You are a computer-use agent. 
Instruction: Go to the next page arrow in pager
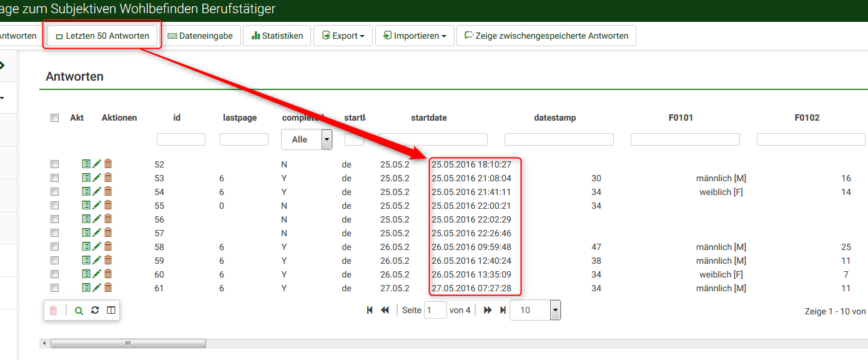(x=488, y=310)
